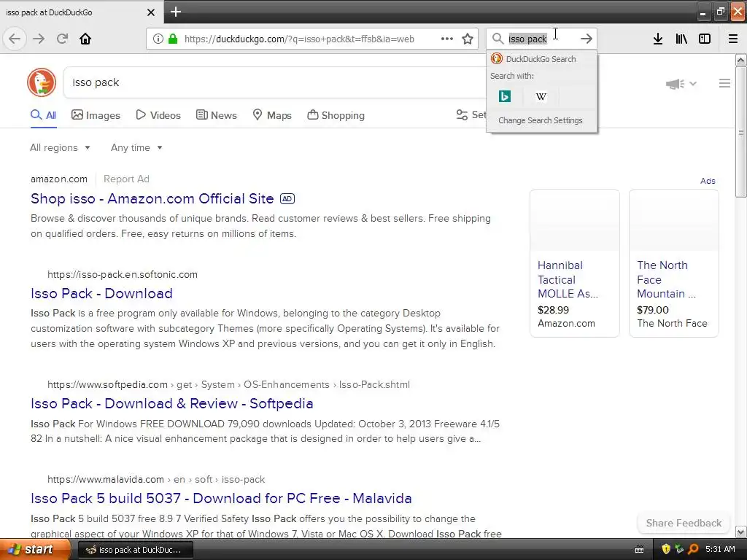Close the isso pack tab

(151, 12)
